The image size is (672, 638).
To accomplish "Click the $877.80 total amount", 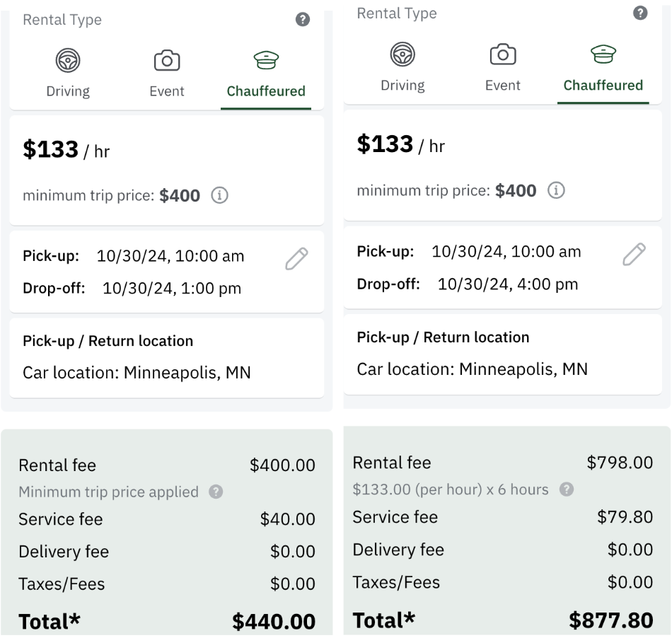I will [611, 620].
